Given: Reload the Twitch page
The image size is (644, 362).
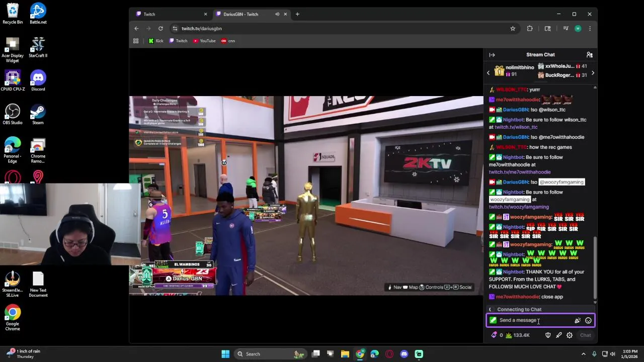Looking at the screenshot, I should tap(160, 29).
